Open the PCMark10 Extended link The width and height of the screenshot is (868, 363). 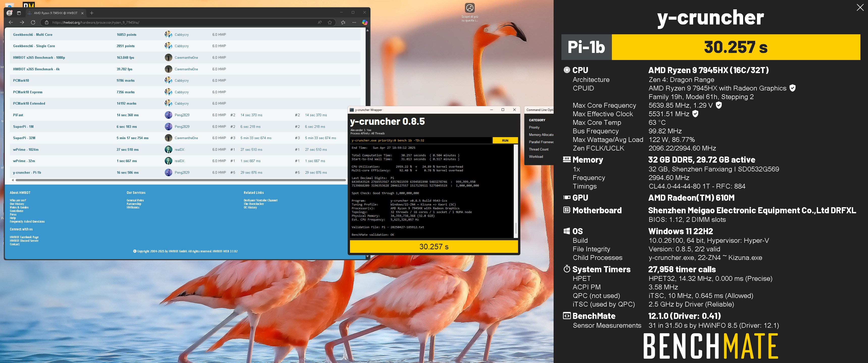point(29,103)
